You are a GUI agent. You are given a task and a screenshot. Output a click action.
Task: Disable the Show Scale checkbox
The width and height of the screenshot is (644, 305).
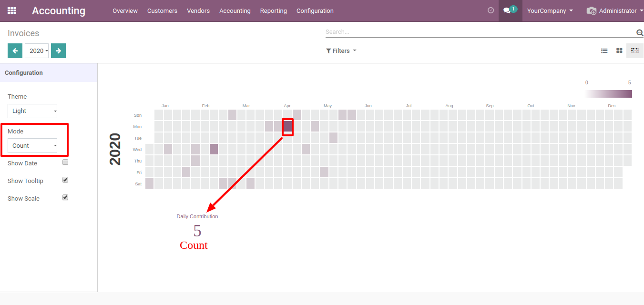[x=65, y=198]
